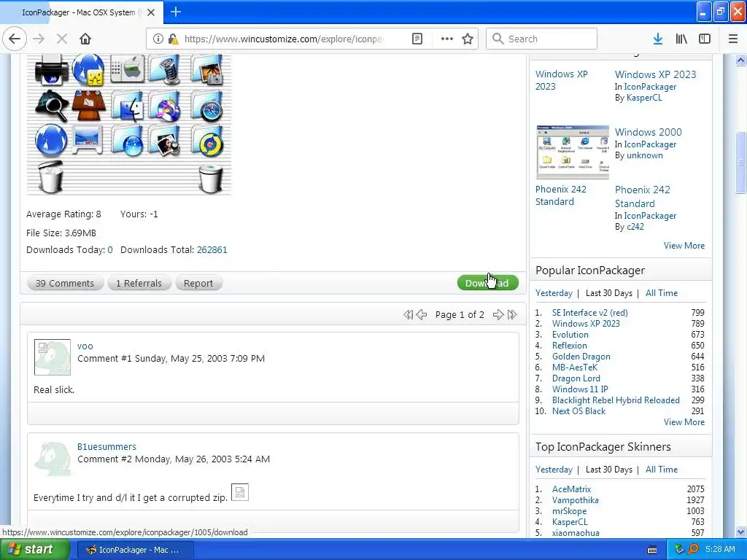This screenshot has height=560, width=747.
Task: Open the keyboard icon in the taskbar
Action: (x=652, y=550)
